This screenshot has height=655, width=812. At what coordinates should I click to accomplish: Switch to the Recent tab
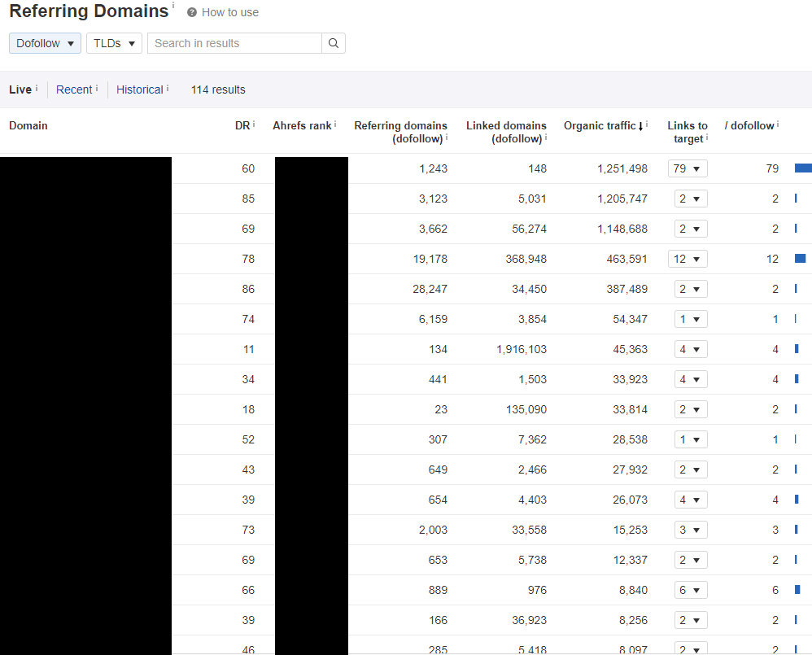[x=74, y=90]
